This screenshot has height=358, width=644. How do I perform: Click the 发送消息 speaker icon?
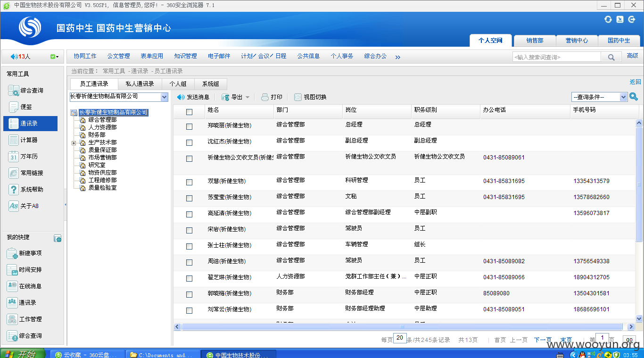pyautogui.click(x=181, y=97)
